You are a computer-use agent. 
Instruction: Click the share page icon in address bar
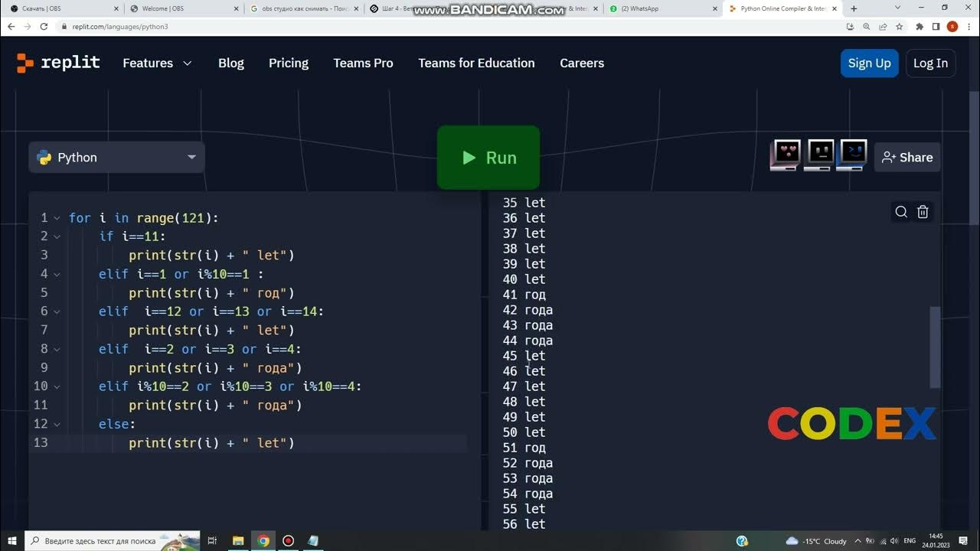tap(883, 26)
